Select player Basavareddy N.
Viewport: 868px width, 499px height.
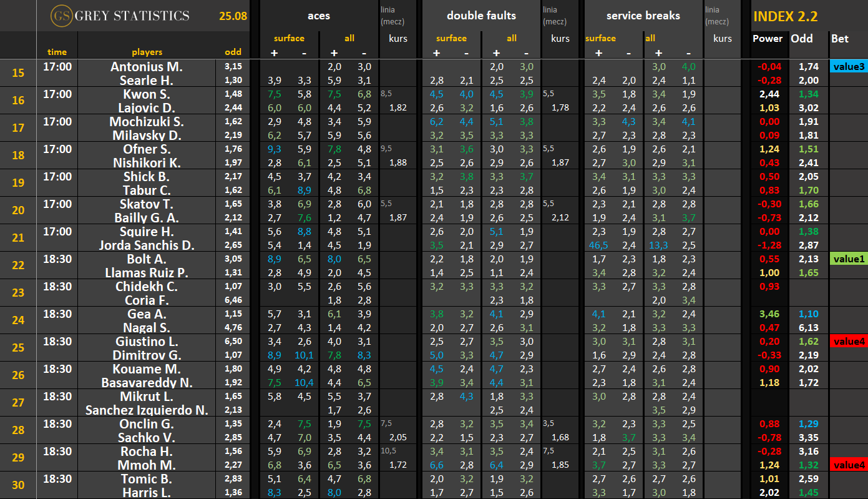[x=147, y=382]
